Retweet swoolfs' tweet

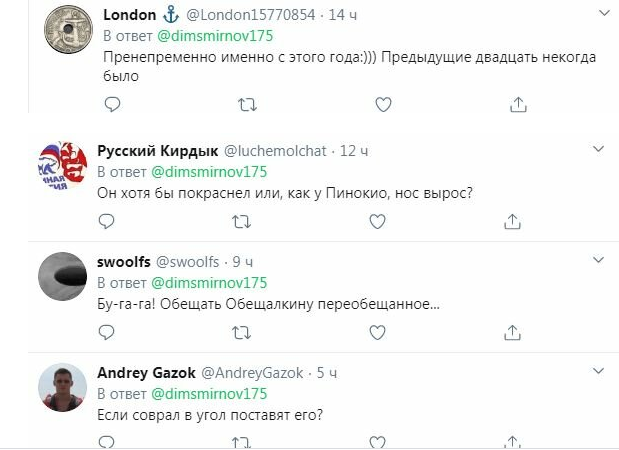point(243,331)
